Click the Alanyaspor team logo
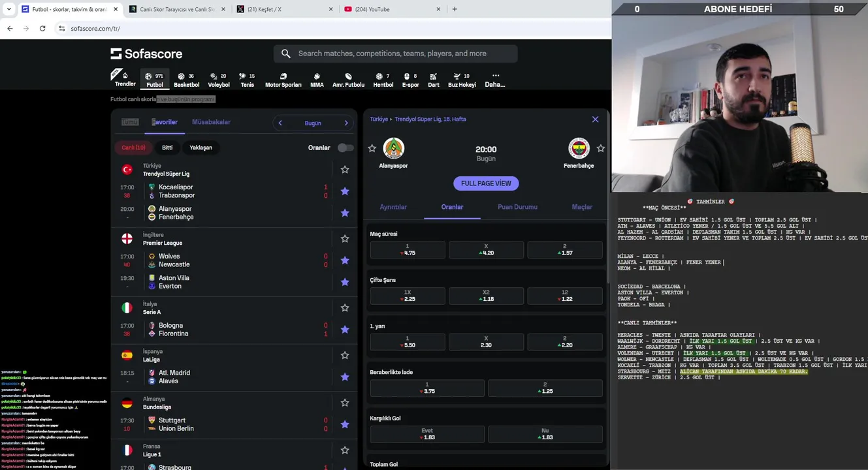Image resolution: width=868 pixels, height=470 pixels. pyautogui.click(x=393, y=148)
